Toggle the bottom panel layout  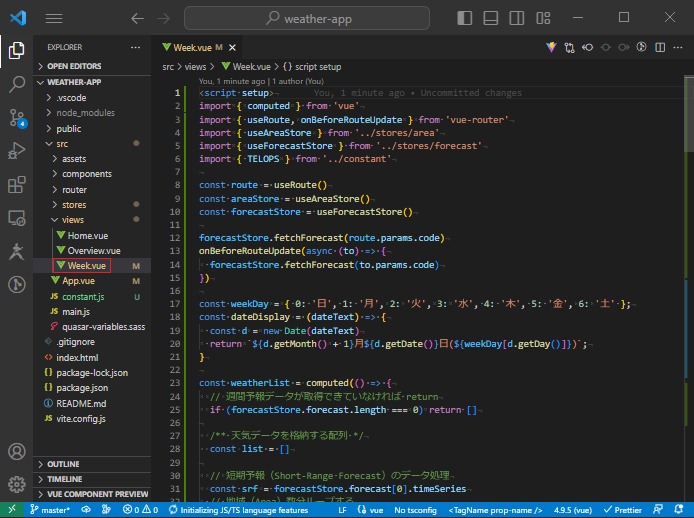(490, 18)
